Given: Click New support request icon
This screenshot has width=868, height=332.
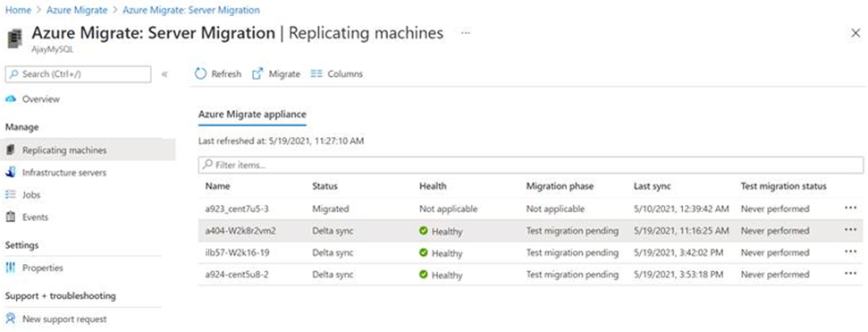Looking at the screenshot, I should [x=10, y=319].
